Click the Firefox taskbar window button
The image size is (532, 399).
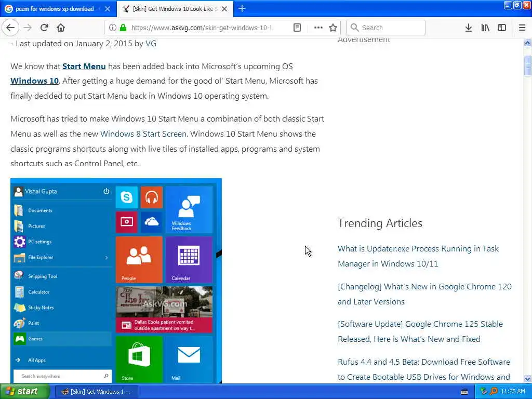(96, 392)
